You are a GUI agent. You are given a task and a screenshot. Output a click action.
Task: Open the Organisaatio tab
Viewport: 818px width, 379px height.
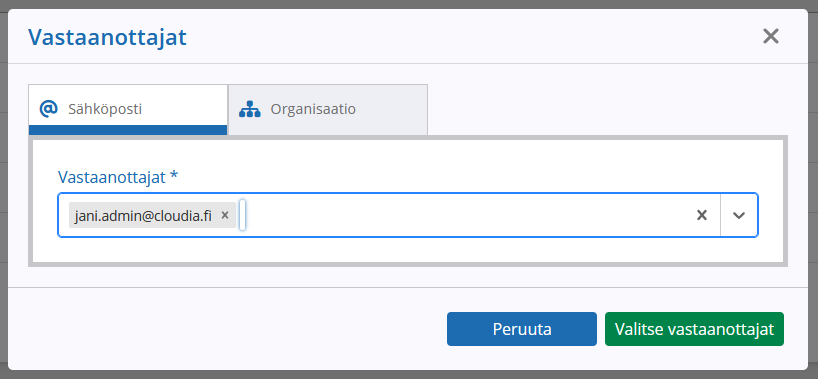point(328,110)
